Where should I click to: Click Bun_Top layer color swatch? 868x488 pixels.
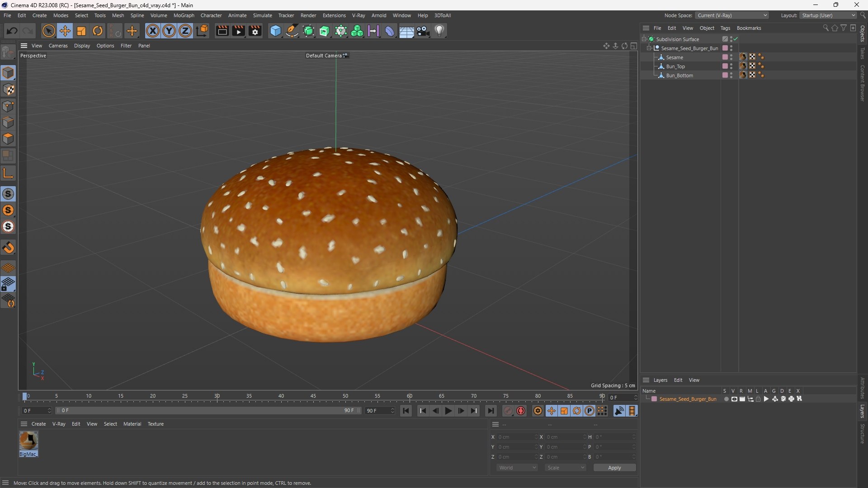tap(725, 66)
